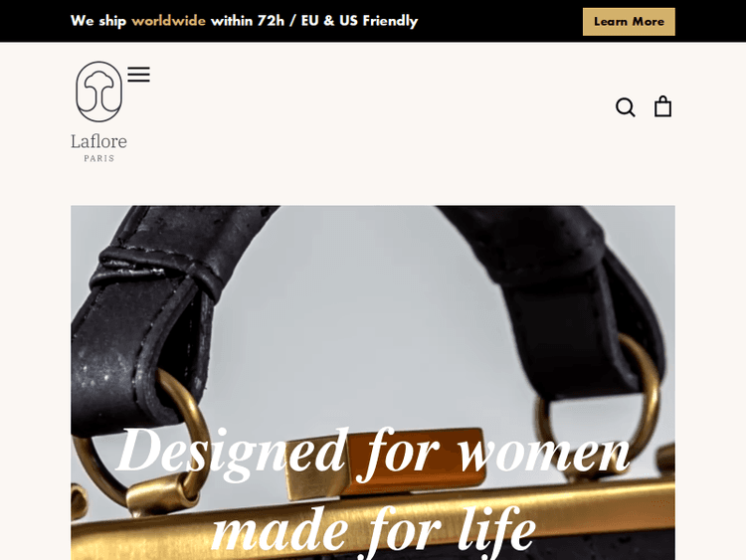Click the 'made for life' headline line
Screen dimensions: 746x560
374,528
